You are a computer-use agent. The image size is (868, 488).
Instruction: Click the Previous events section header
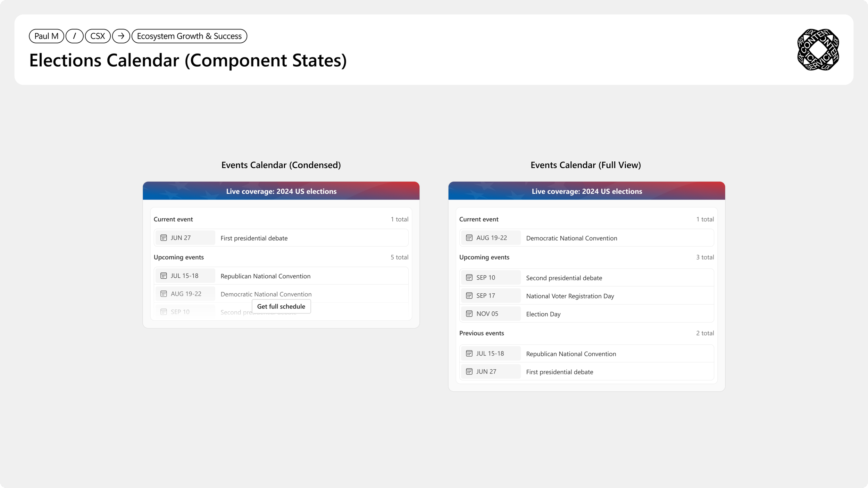pos(482,333)
